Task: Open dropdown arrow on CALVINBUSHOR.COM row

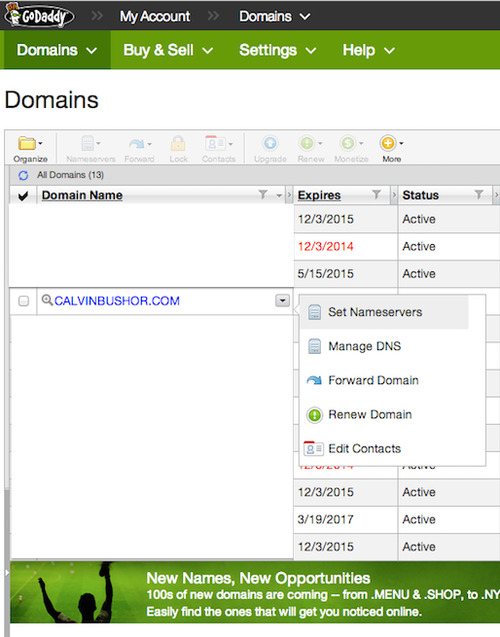Action: pyautogui.click(x=283, y=301)
